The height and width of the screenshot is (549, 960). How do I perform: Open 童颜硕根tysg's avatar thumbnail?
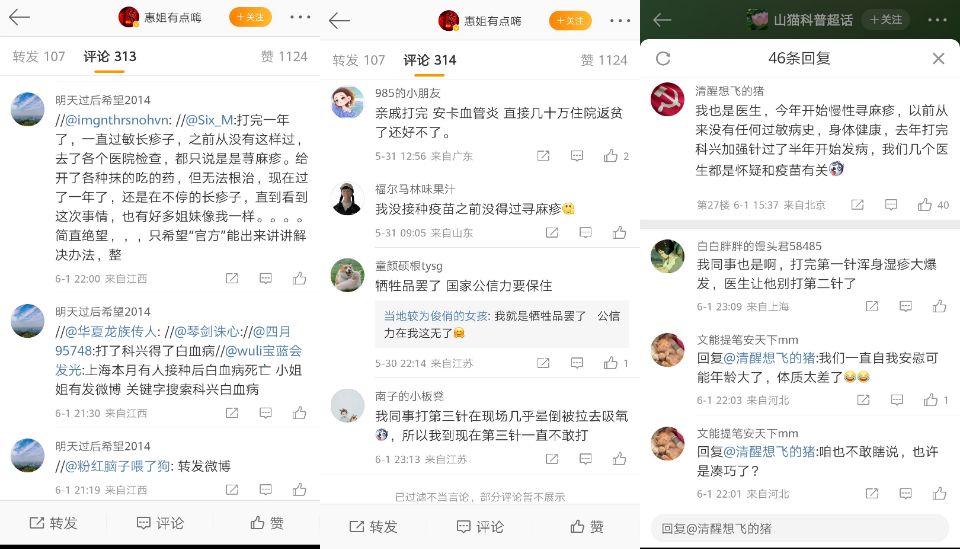(348, 275)
